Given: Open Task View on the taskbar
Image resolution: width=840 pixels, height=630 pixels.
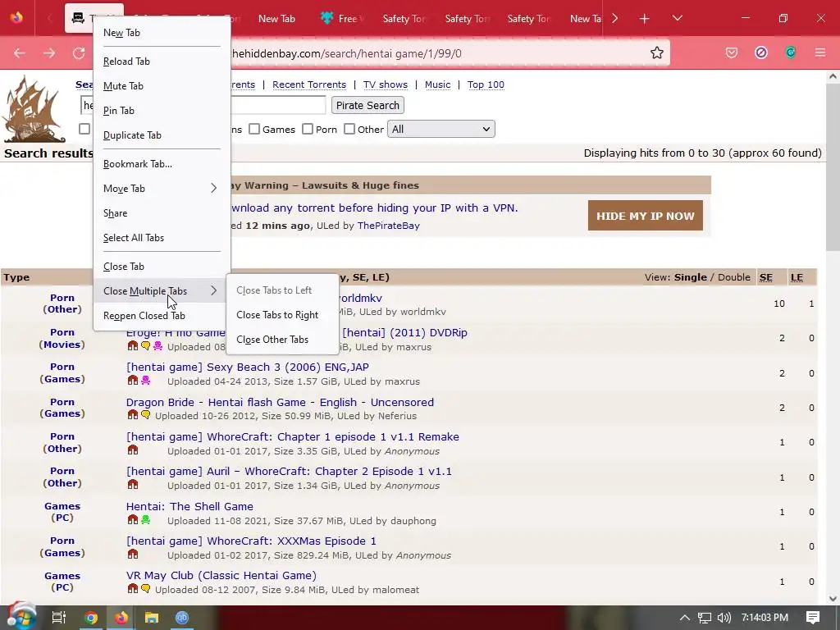Looking at the screenshot, I should pyautogui.click(x=58, y=618).
